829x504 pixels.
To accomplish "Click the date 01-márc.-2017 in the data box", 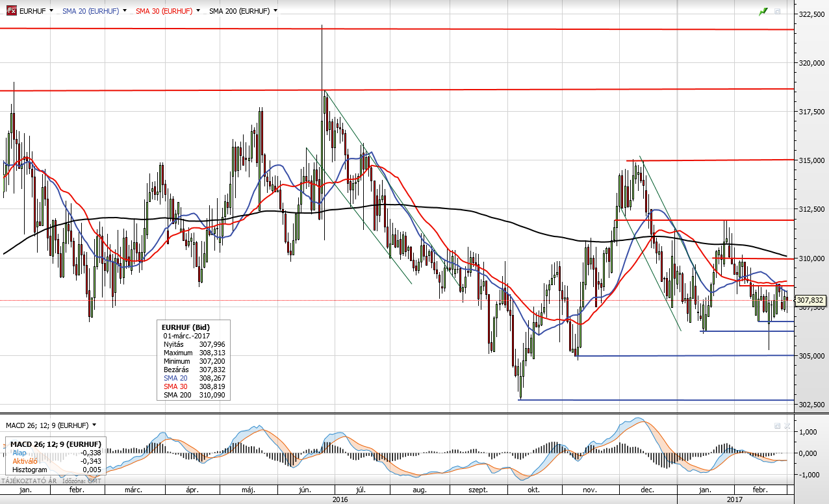I will 186,336.
